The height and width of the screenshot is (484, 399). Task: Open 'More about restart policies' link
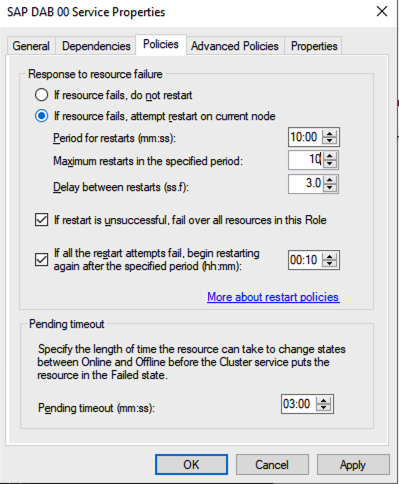[273, 297]
